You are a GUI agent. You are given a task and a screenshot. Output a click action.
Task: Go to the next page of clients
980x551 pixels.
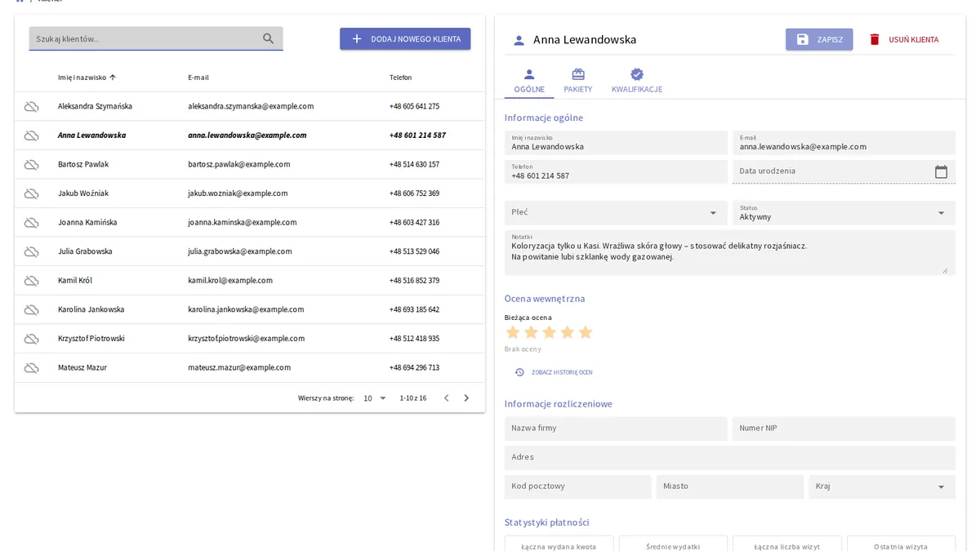pyautogui.click(x=466, y=398)
